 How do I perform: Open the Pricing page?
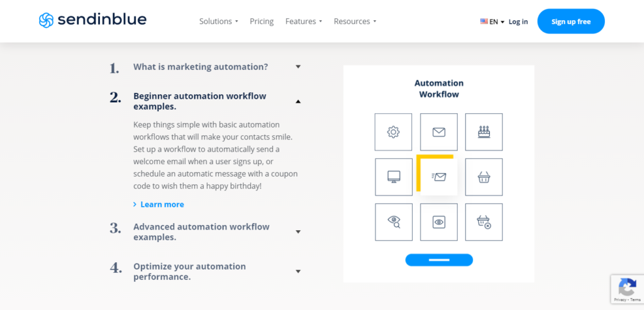(x=262, y=21)
